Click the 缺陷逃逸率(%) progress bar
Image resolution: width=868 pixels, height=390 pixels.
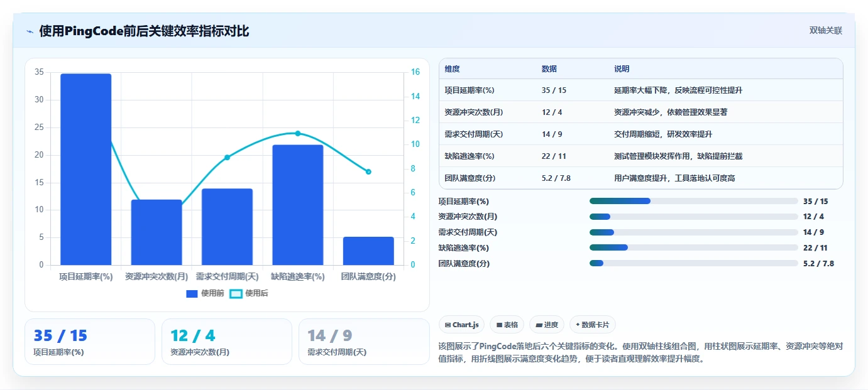[694, 248]
